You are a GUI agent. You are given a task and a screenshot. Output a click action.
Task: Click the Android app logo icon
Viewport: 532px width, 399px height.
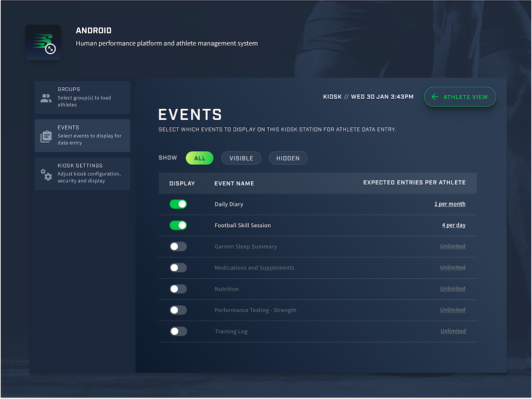point(43,42)
